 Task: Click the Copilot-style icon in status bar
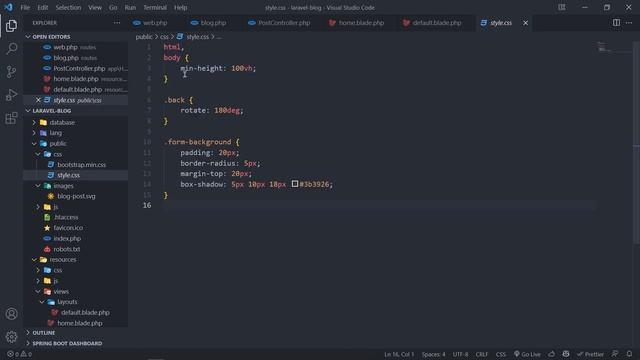566,354
